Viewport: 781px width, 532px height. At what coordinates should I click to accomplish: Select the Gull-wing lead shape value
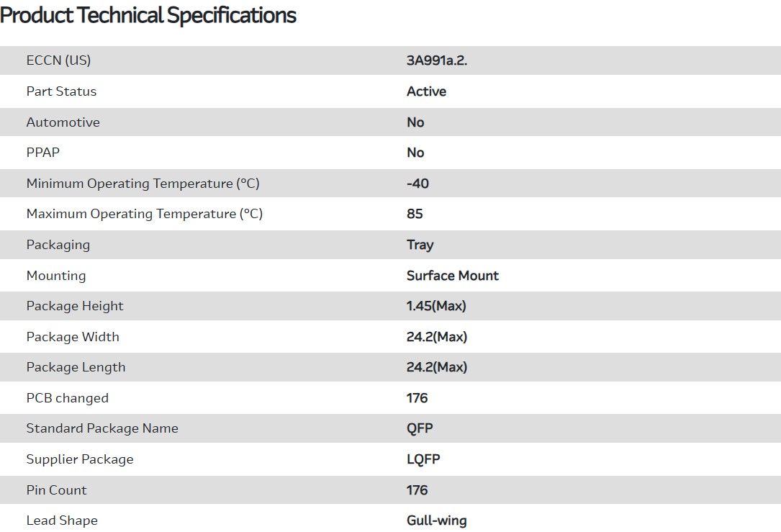click(x=436, y=520)
